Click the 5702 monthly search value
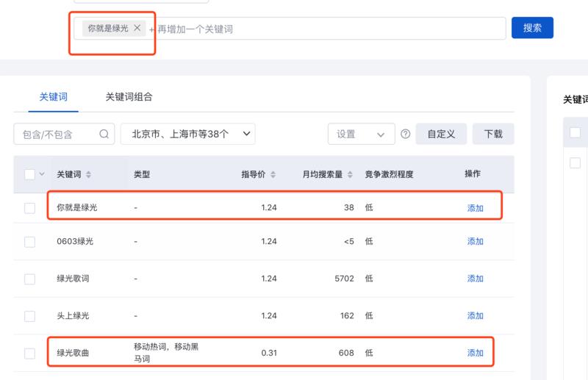Image resolution: width=588 pixels, height=380 pixels. tap(344, 279)
